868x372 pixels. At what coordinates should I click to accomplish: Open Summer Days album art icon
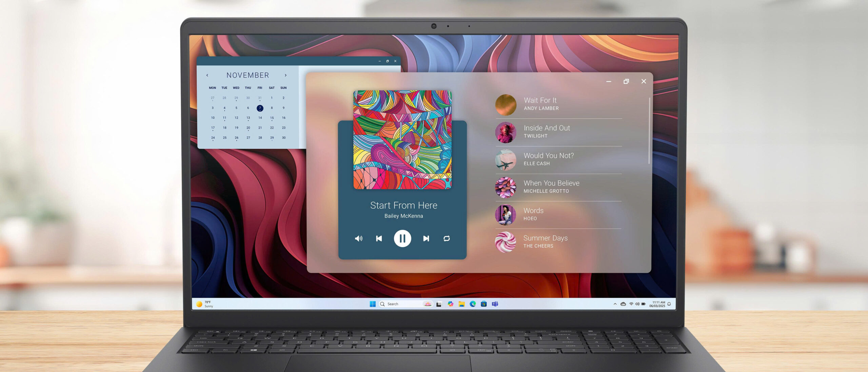tap(505, 242)
